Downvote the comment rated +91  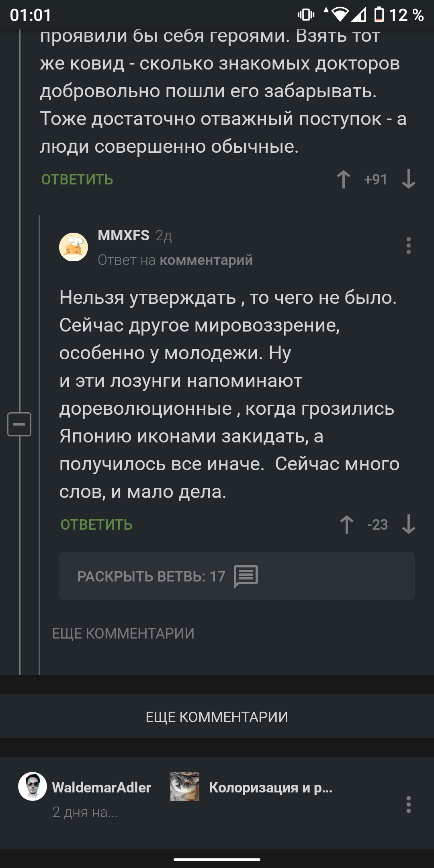[408, 179]
